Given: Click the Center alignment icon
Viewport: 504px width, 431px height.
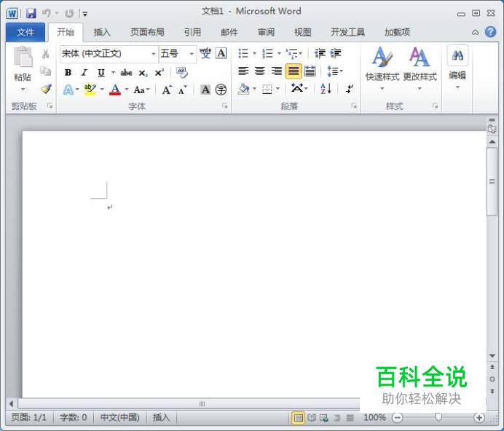Looking at the screenshot, I should (x=260, y=71).
